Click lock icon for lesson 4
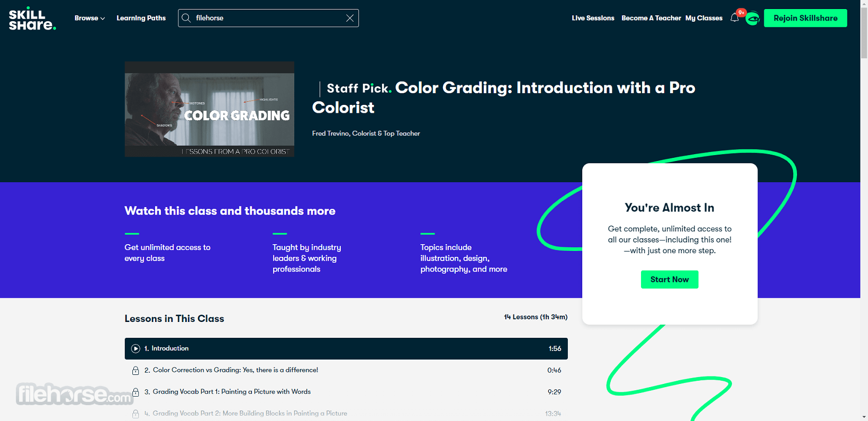Image resolution: width=868 pixels, height=421 pixels. pyautogui.click(x=135, y=414)
